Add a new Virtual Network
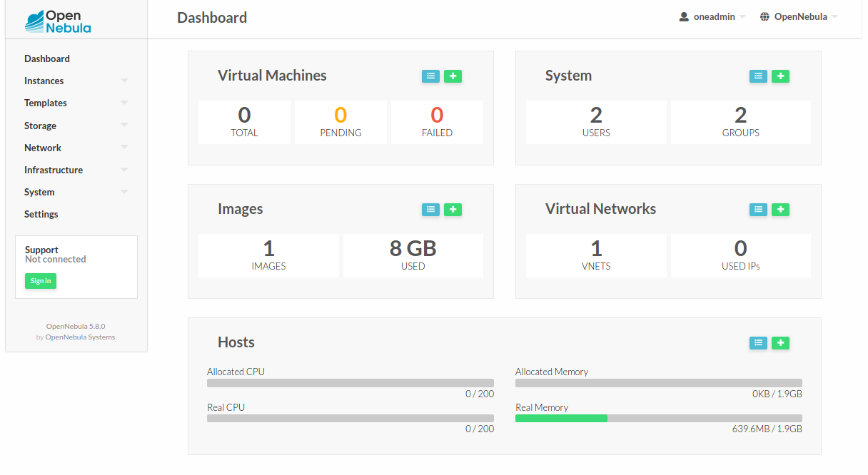The width and height of the screenshot is (868, 475). point(780,210)
